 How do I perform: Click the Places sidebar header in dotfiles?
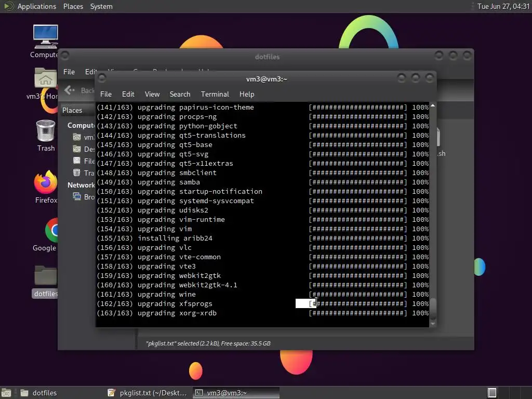tap(72, 110)
